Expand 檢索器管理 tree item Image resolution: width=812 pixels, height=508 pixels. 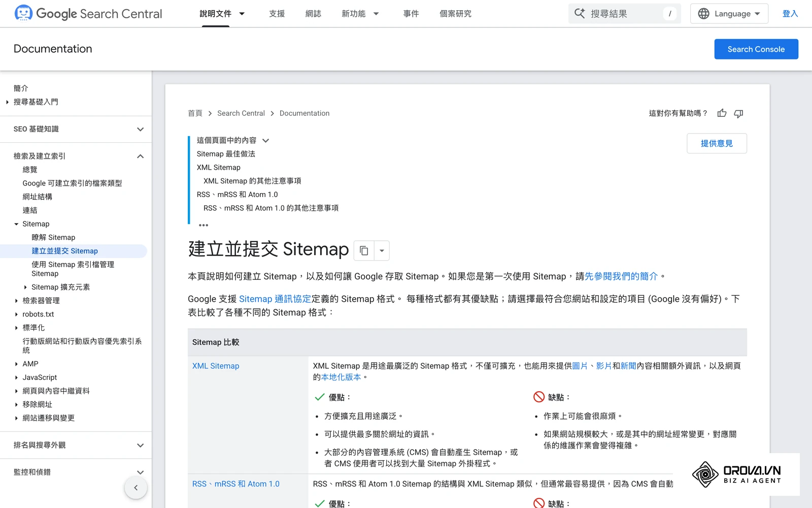pyautogui.click(x=16, y=301)
